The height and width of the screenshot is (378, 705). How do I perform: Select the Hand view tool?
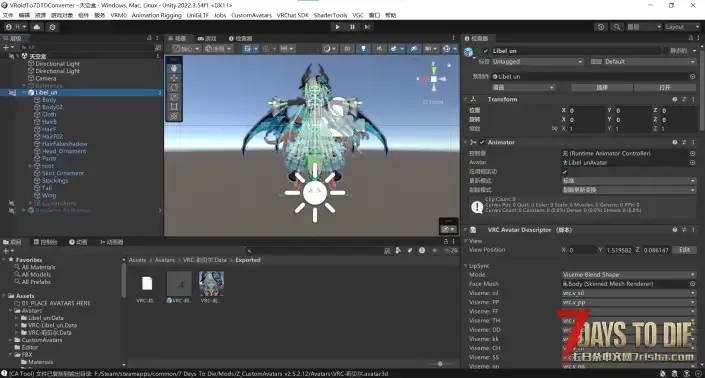(x=174, y=68)
